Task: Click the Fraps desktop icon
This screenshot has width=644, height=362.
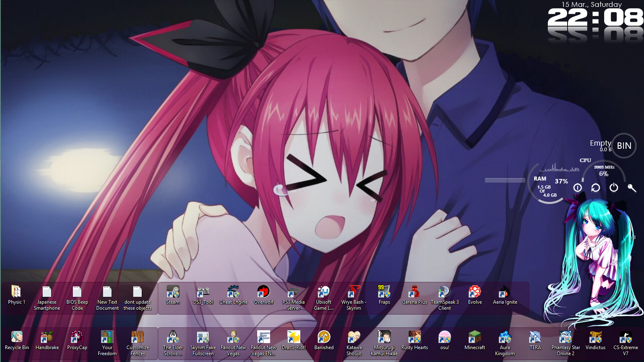Action: click(x=384, y=295)
